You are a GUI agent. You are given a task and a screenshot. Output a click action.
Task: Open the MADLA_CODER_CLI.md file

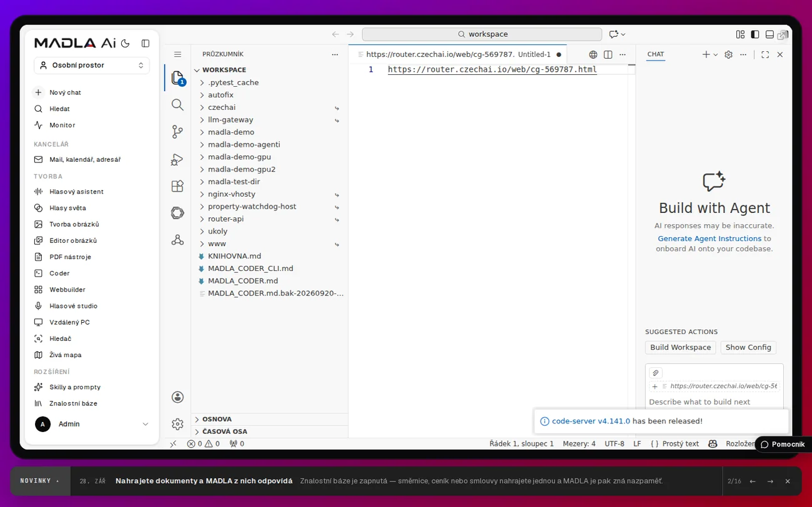269,268
